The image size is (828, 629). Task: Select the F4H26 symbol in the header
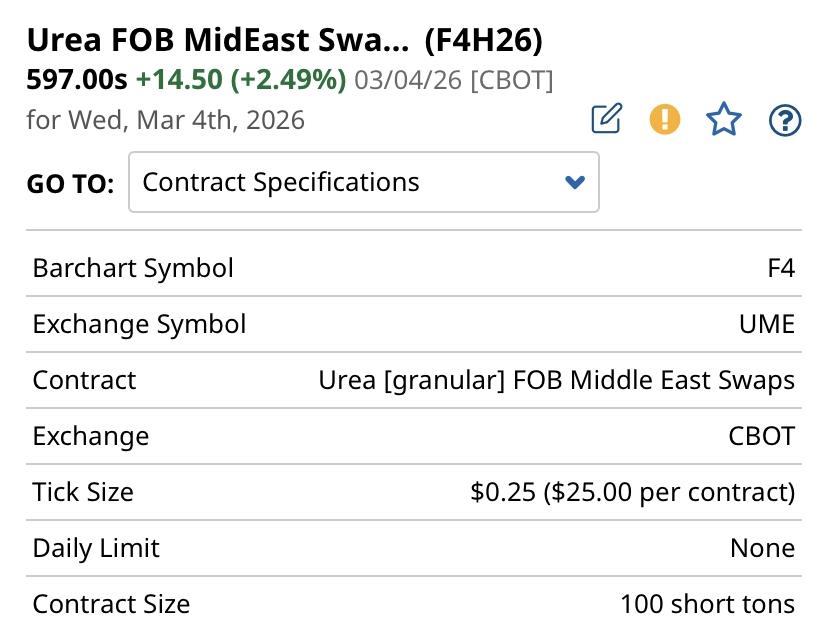click(484, 41)
